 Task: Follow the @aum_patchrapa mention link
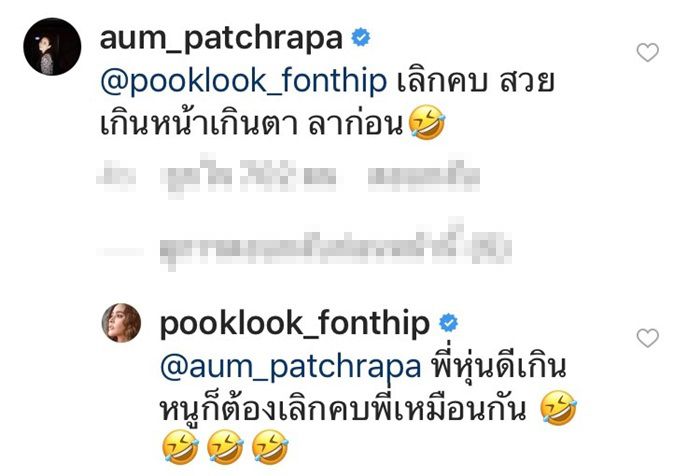tap(290, 367)
